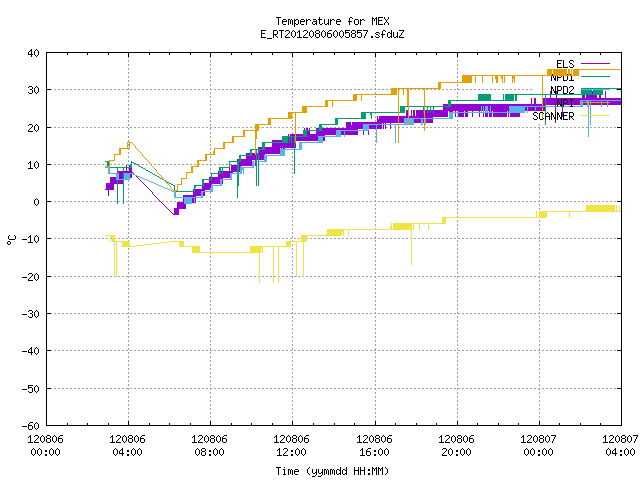
Task: Click the x-axis label 120807 00:00
Action: tap(538, 446)
